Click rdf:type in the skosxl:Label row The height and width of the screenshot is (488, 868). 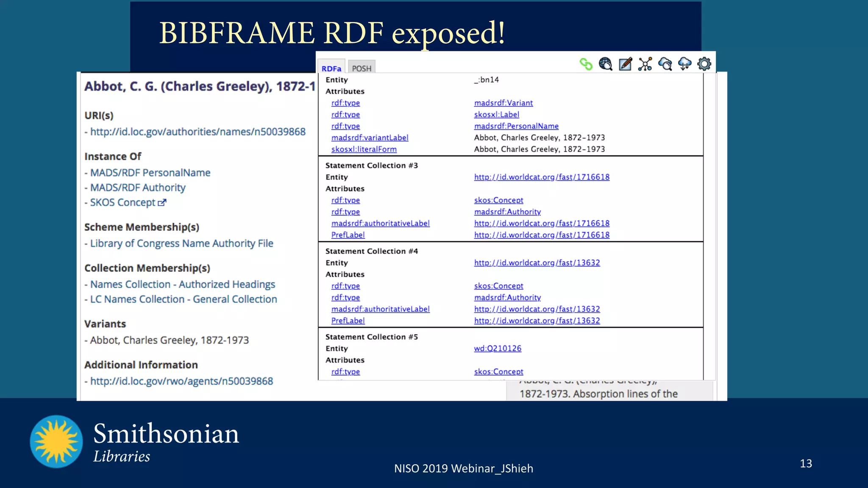(x=345, y=114)
